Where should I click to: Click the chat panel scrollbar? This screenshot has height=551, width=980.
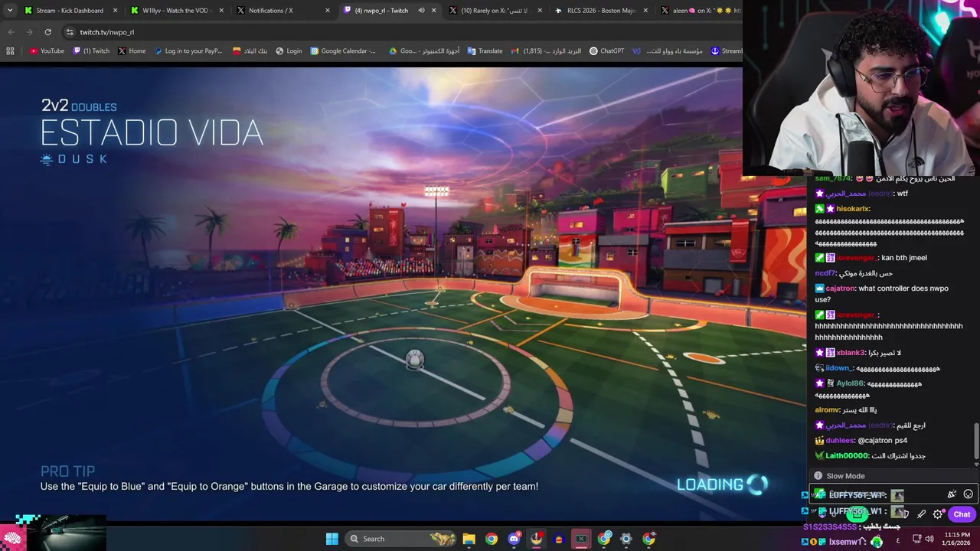point(976,442)
